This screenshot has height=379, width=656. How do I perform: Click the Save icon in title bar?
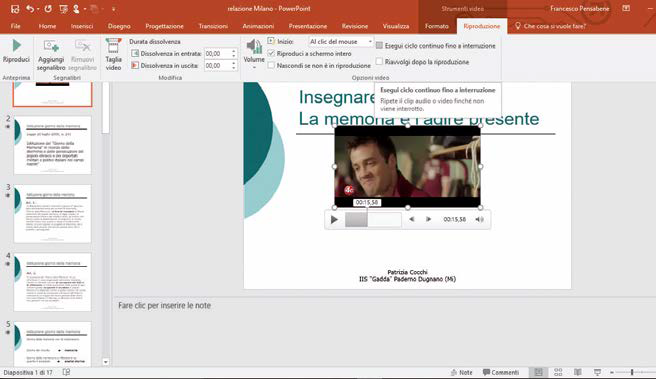15,9
